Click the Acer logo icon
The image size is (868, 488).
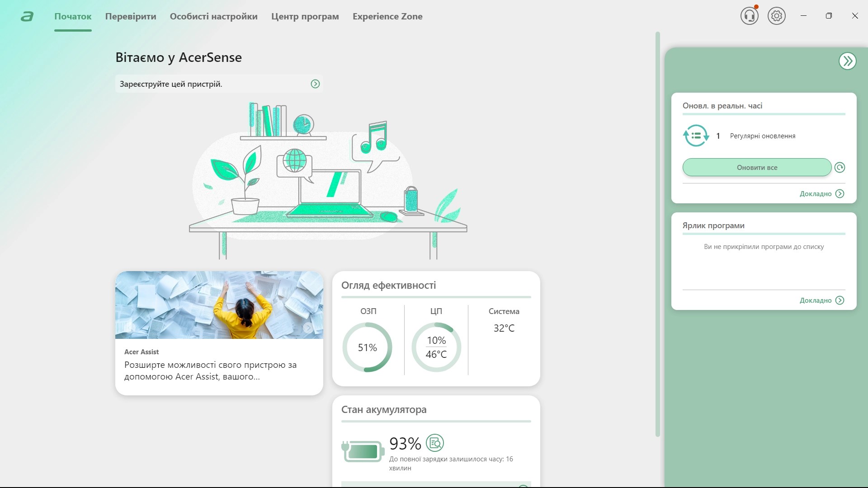coord(27,17)
